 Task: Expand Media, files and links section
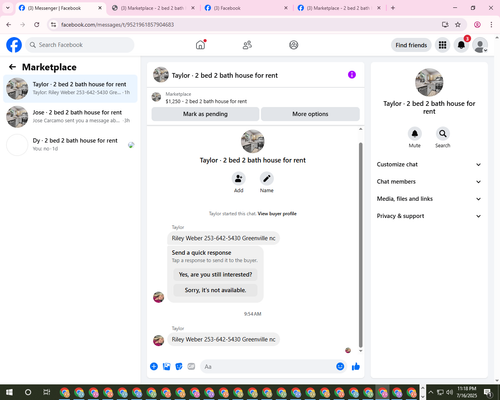point(429,199)
